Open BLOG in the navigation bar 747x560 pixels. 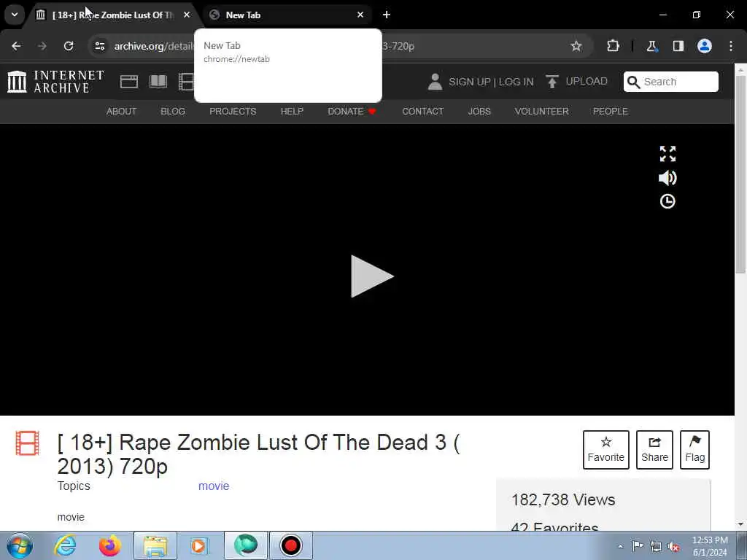coord(173,112)
